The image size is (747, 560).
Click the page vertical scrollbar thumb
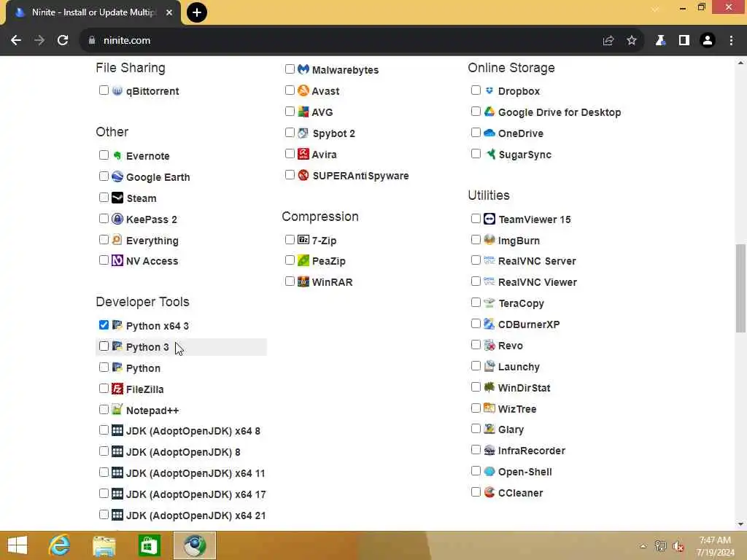pyautogui.click(x=740, y=288)
